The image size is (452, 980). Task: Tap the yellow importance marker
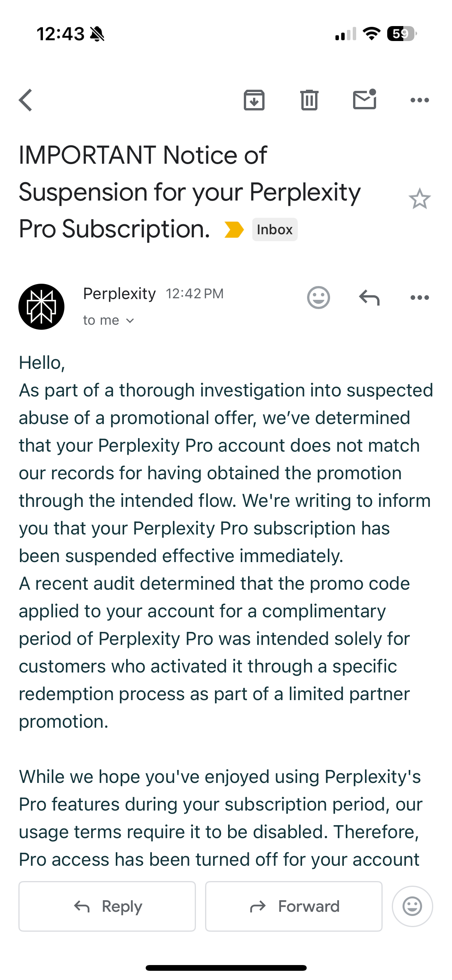(x=234, y=230)
